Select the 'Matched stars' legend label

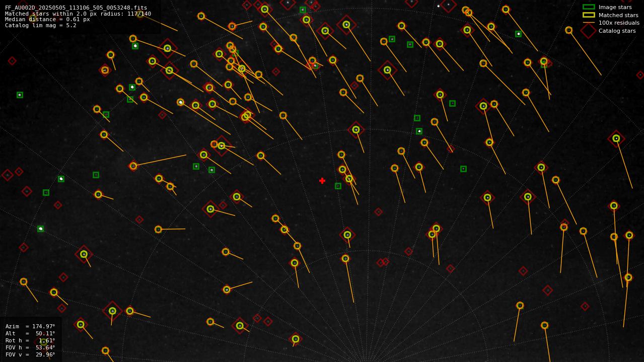click(x=618, y=15)
